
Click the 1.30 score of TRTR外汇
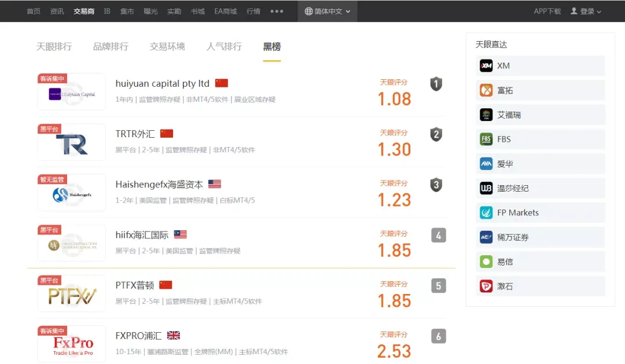pyautogui.click(x=394, y=149)
